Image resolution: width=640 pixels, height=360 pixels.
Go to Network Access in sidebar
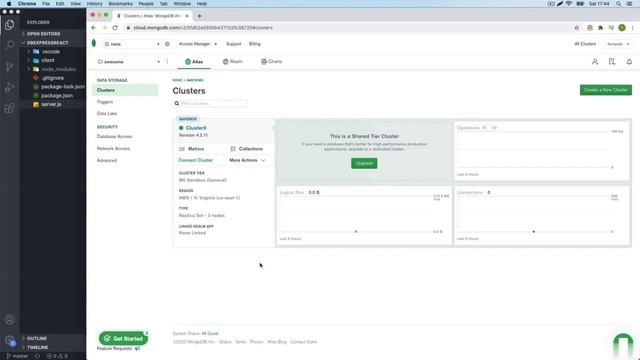click(x=113, y=149)
